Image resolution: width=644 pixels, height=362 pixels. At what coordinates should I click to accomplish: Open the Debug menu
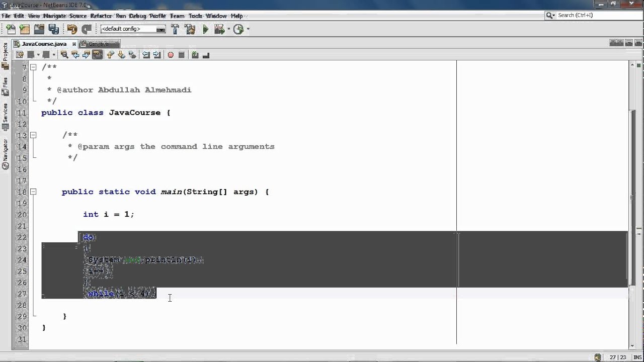[x=137, y=16]
